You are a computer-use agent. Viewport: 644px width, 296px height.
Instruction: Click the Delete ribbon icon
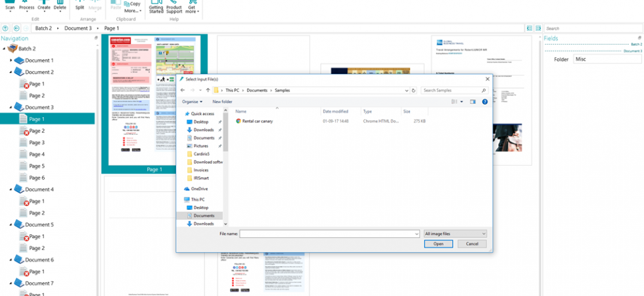(60, 6)
